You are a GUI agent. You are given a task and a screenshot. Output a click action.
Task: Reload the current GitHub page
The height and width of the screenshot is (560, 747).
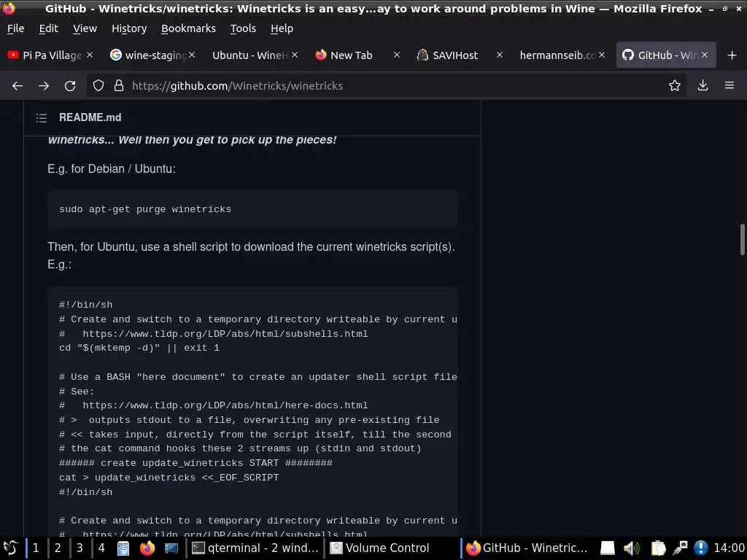(70, 86)
